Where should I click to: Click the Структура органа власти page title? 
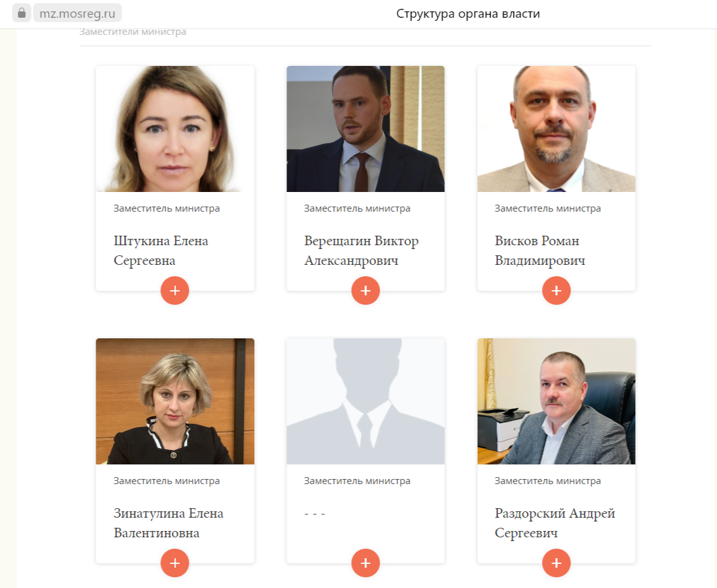click(x=468, y=14)
